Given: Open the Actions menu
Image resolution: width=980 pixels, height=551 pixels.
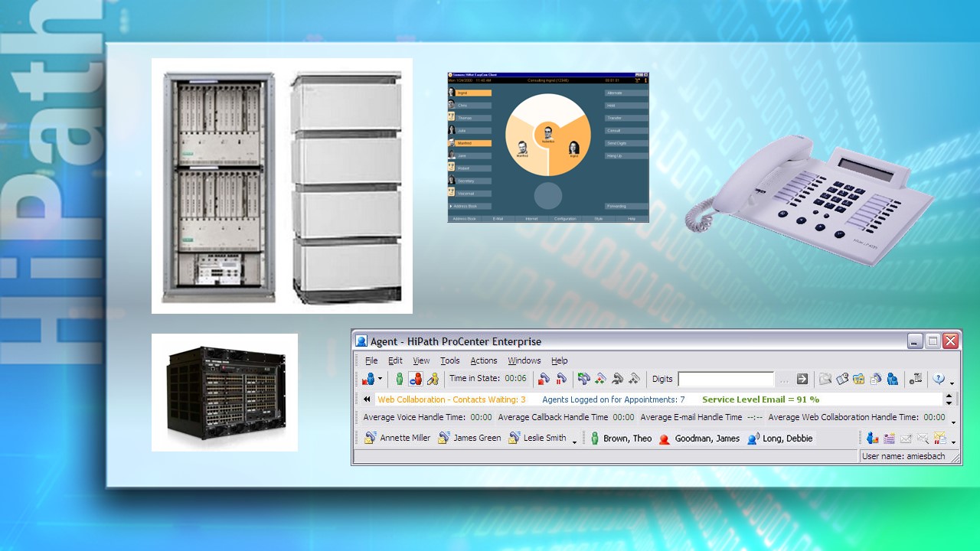Looking at the screenshot, I should pyautogui.click(x=484, y=360).
